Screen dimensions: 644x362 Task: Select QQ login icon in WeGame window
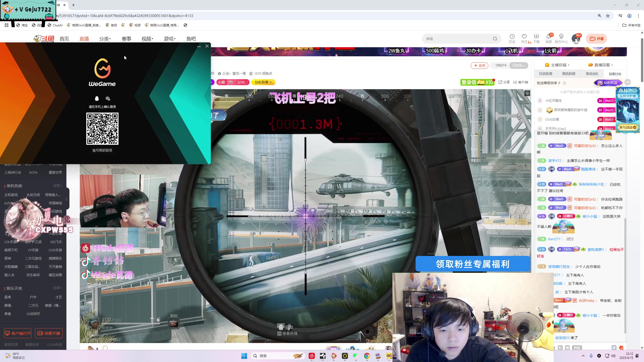[97, 98]
